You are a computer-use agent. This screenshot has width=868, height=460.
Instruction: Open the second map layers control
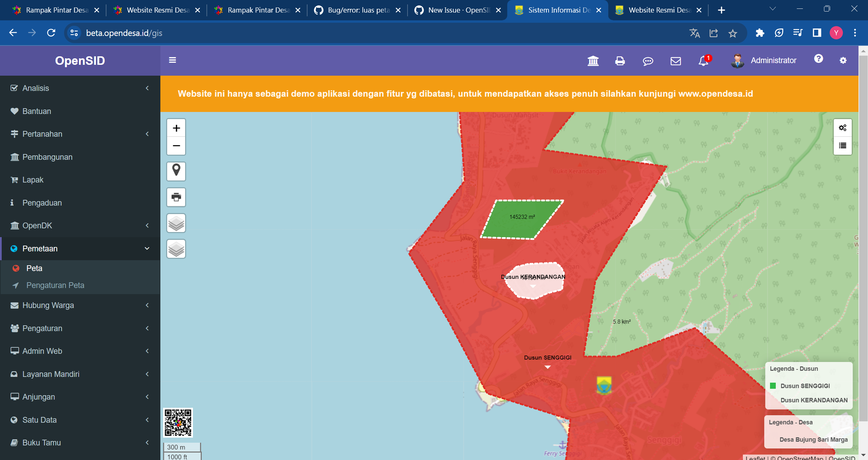pyautogui.click(x=176, y=249)
